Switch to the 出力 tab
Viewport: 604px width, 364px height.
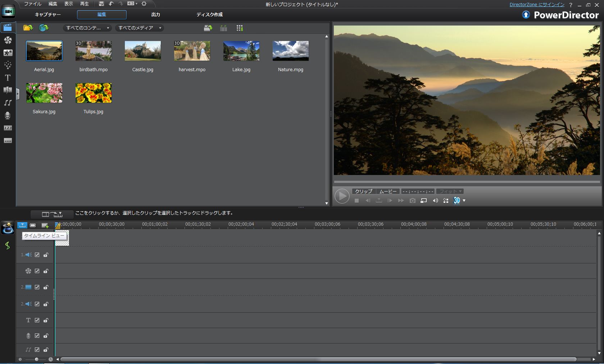[155, 15]
